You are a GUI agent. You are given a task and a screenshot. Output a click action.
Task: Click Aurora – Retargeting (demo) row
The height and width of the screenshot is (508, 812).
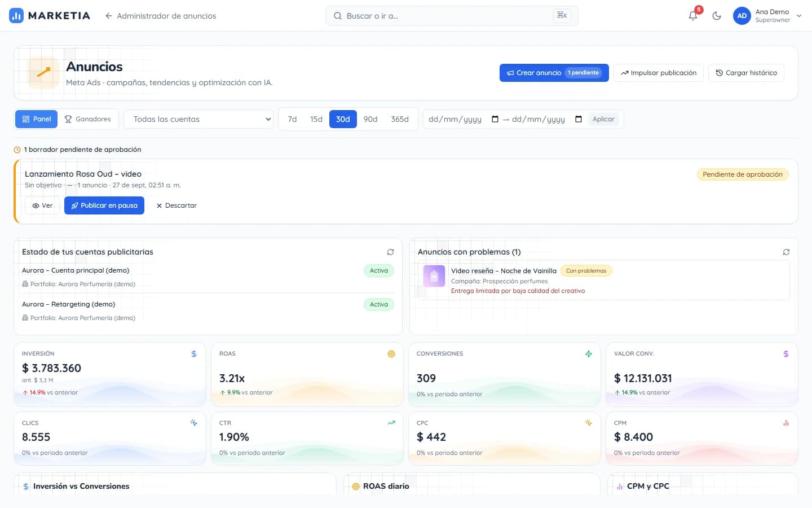(x=208, y=310)
